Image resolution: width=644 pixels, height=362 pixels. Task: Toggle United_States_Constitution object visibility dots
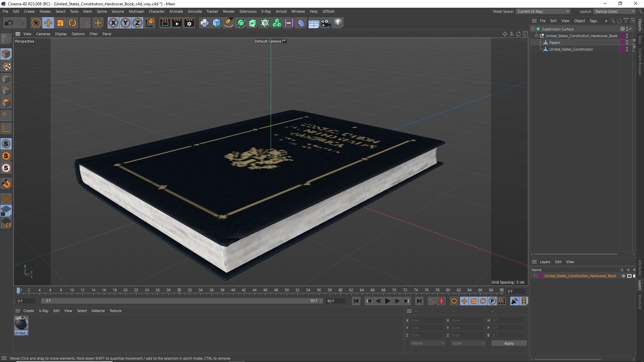coord(627,49)
